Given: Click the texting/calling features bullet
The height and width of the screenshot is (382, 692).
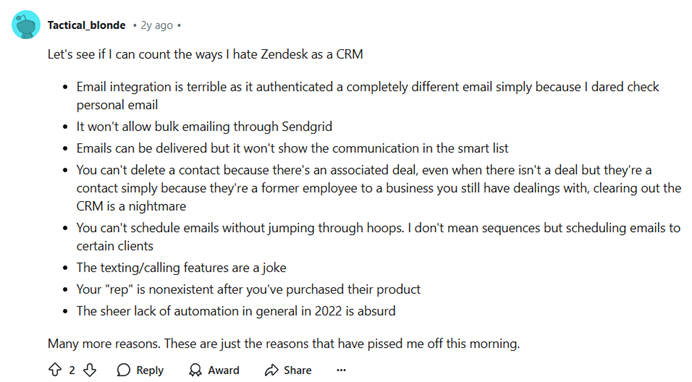Looking at the screenshot, I should (181, 268).
